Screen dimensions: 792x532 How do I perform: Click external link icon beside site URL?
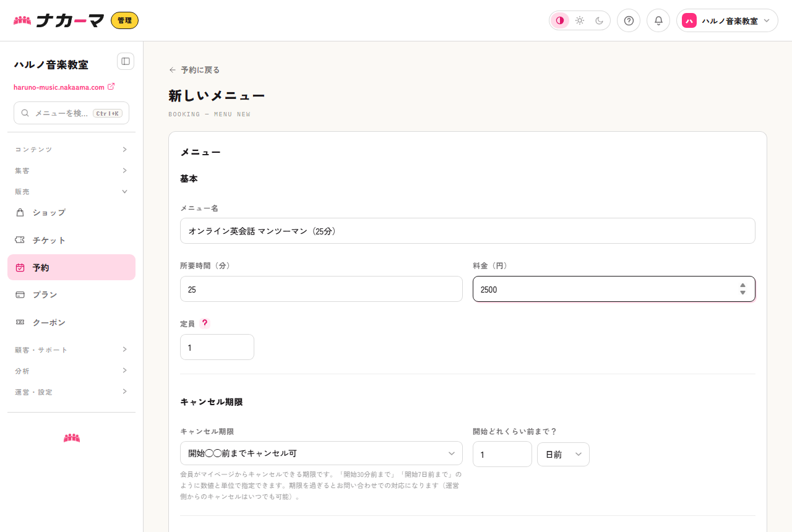click(111, 87)
